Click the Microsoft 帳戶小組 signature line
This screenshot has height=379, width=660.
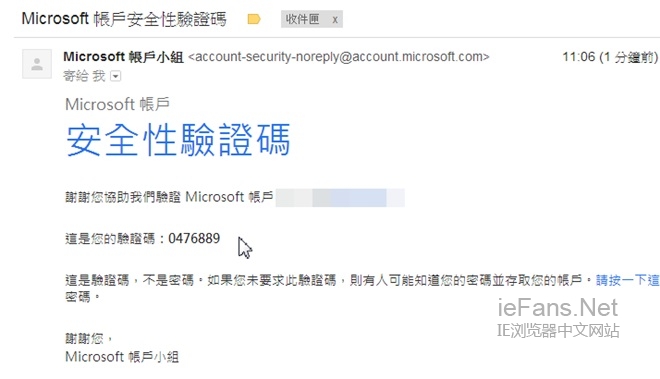click(x=122, y=357)
